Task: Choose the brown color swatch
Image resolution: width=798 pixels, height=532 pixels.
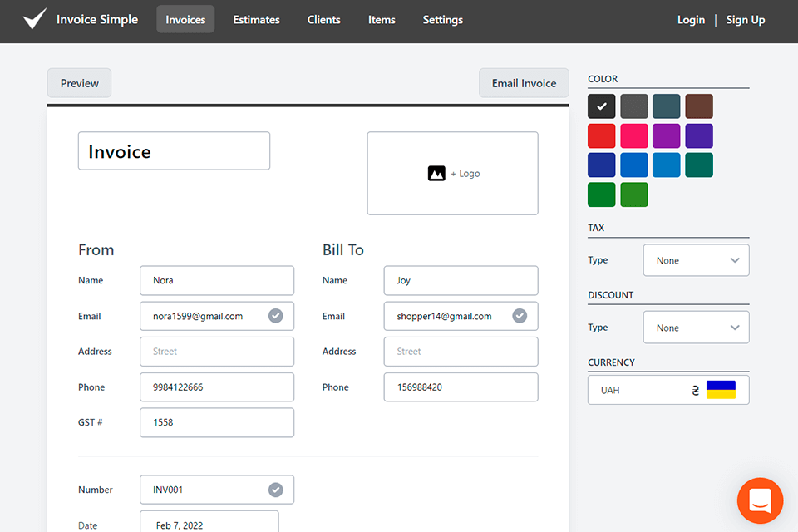Action: [x=699, y=106]
